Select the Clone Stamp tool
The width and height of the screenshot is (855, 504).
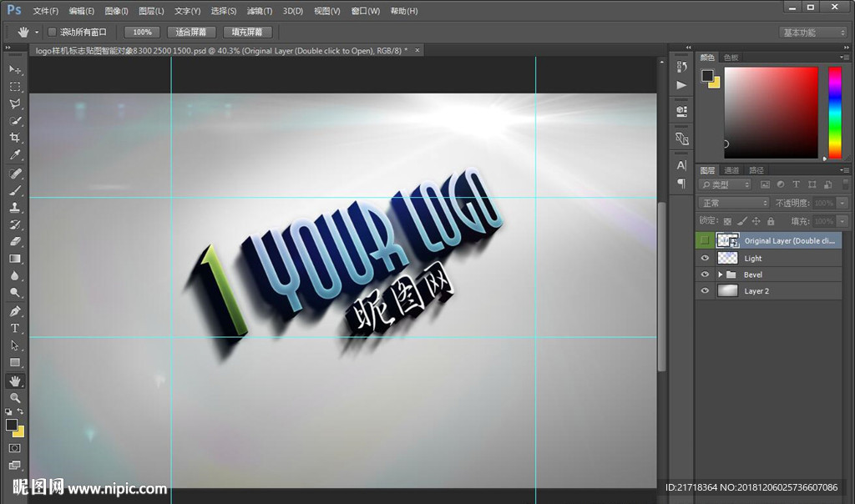15,208
